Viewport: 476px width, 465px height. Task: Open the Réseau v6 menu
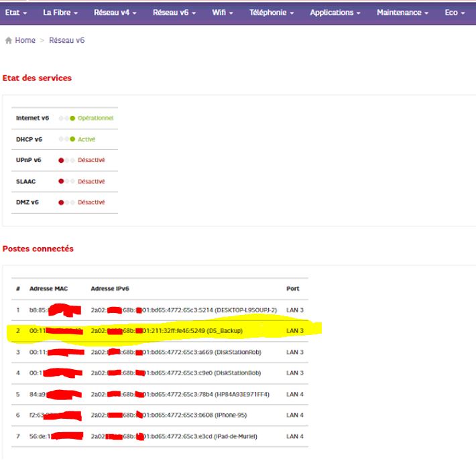tap(174, 13)
